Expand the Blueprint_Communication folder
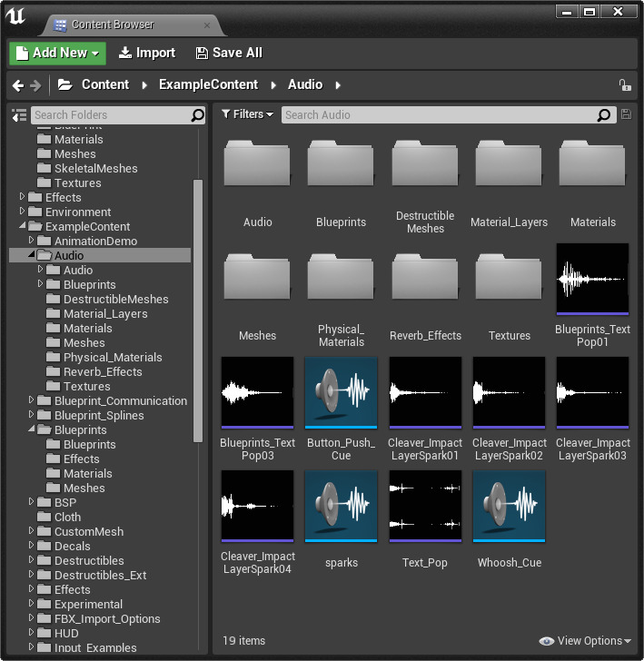This screenshot has height=661, width=644. coord(33,400)
